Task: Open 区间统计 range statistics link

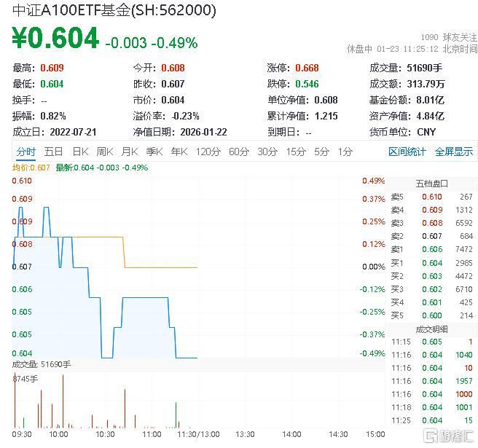Action: (x=407, y=152)
